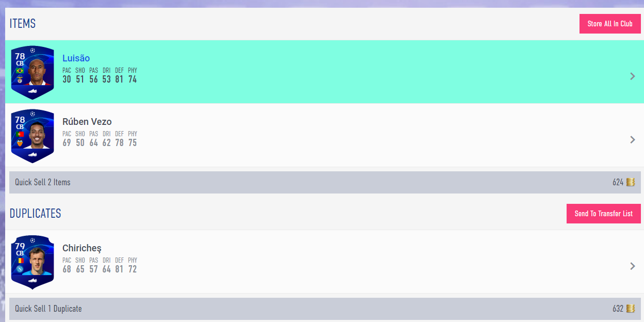The height and width of the screenshot is (322, 644).
Task: Click Brazil flag on Luisão card
Action: (x=20, y=71)
